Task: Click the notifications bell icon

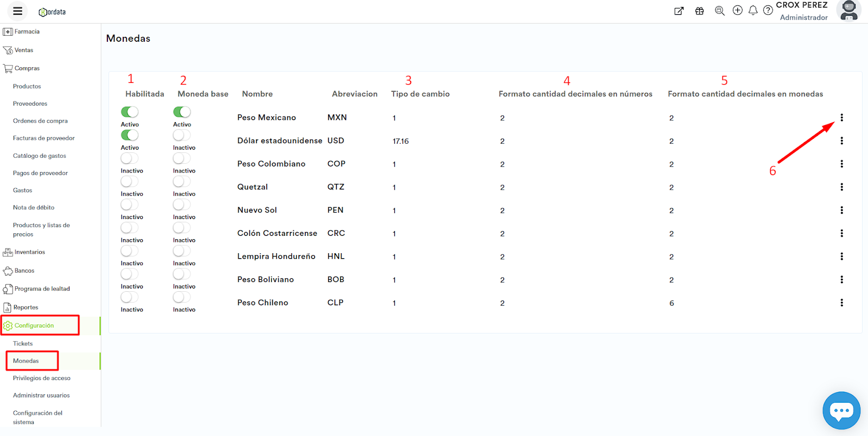Action: [x=753, y=10]
